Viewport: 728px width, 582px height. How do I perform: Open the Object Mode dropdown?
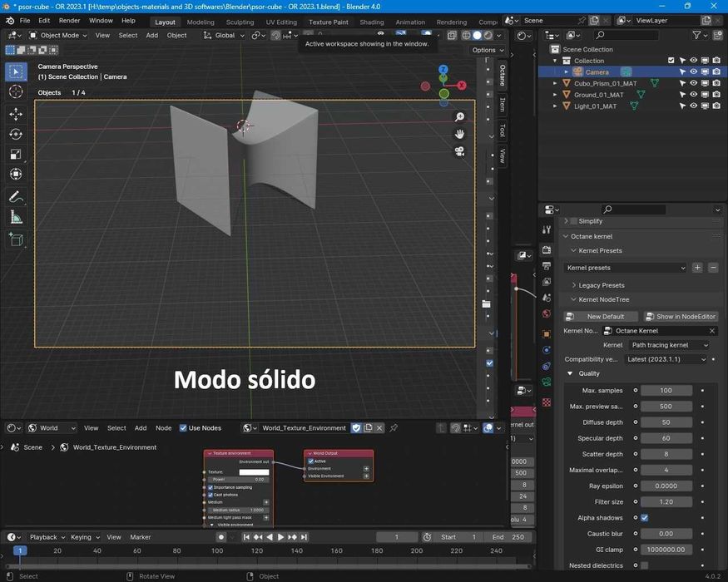click(58, 35)
